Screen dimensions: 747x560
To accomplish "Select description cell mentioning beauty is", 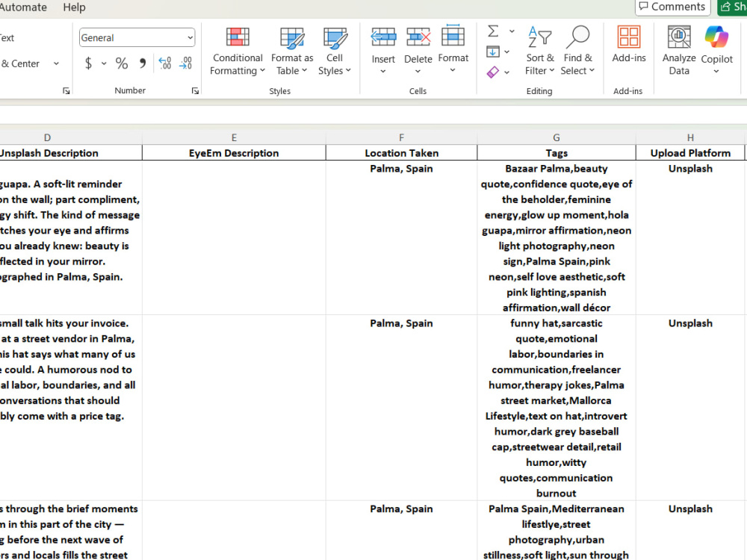I will click(x=71, y=237).
